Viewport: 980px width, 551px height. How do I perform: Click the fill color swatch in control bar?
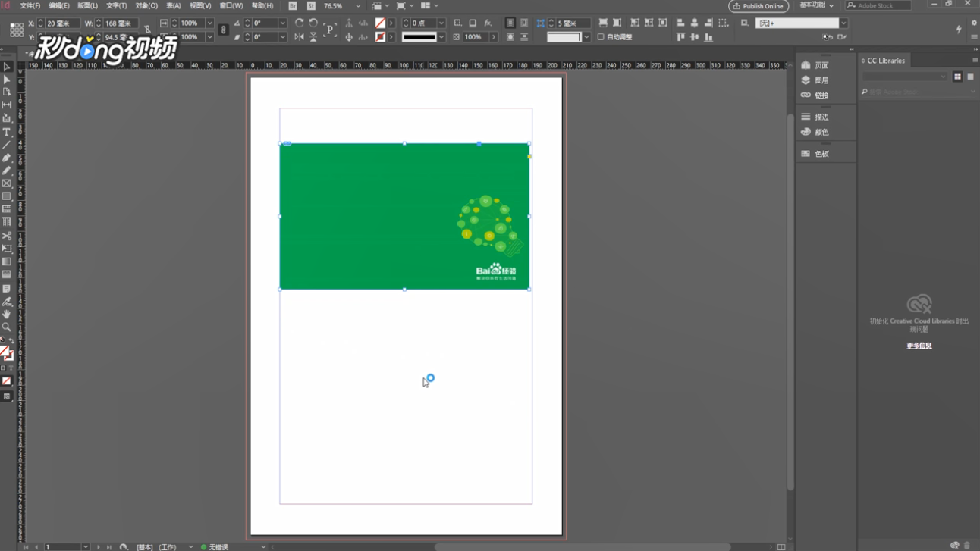click(380, 23)
